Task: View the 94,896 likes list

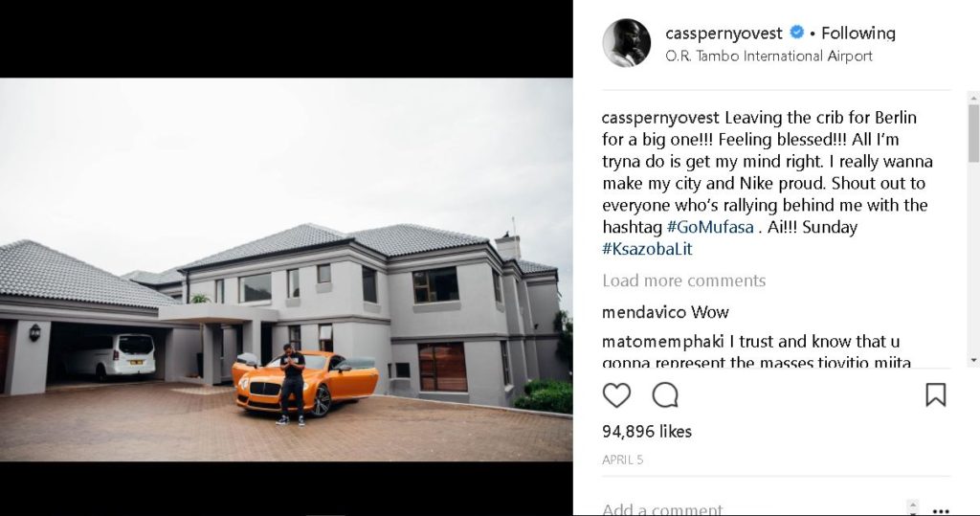Action: pos(647,432)
